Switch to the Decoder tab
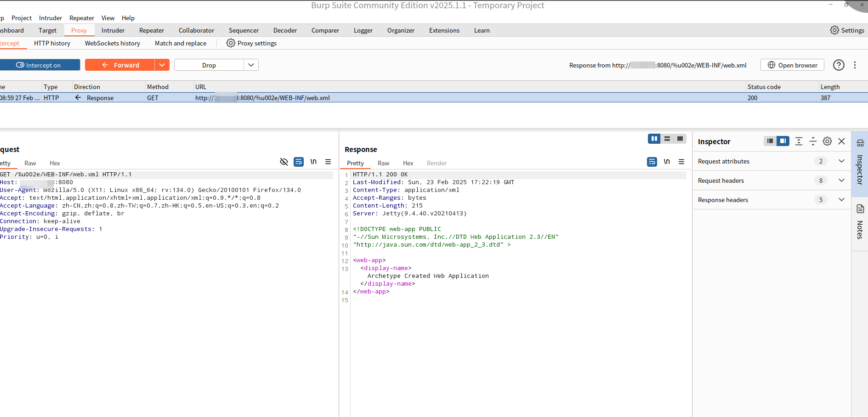Image resolution: width=868 pixels, height=417 pixels. click(x=285, y=30)
